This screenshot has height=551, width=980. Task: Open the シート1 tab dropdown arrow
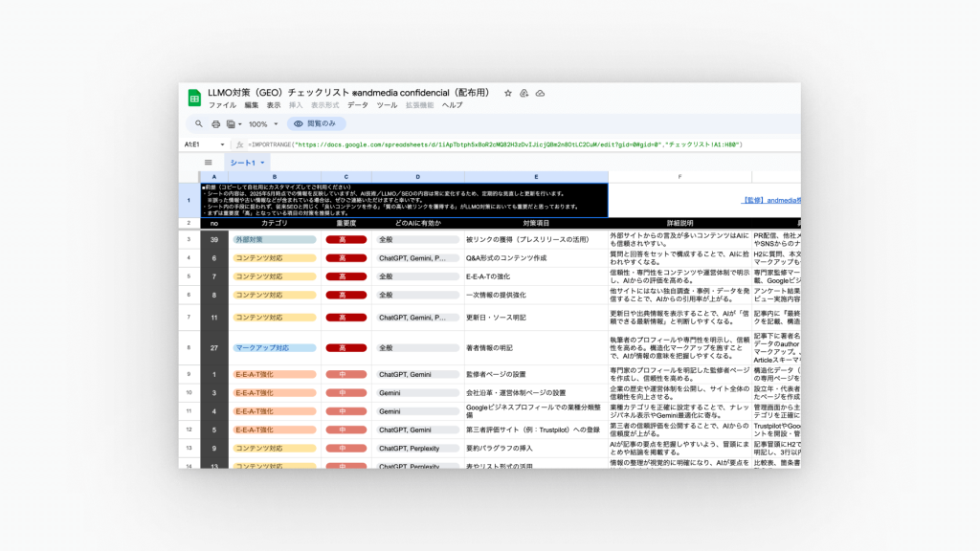tap(263, 163)
